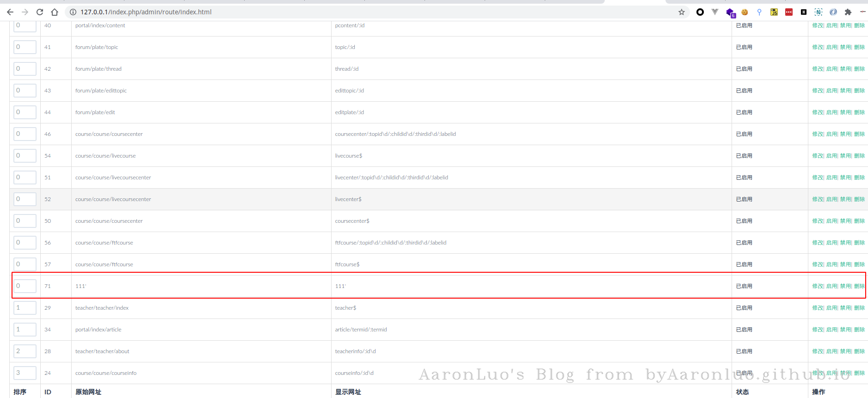Click the black H extension icon
868x398 pixels.
[804, 12]
